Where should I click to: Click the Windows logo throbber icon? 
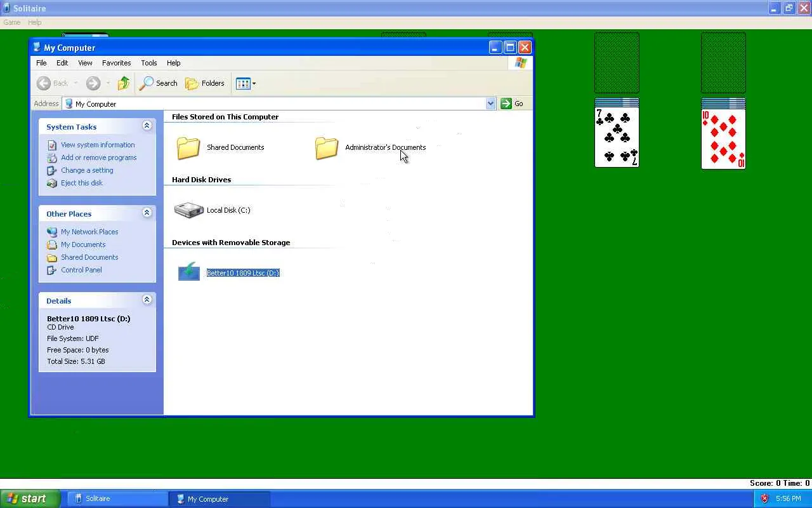point(521,63)
